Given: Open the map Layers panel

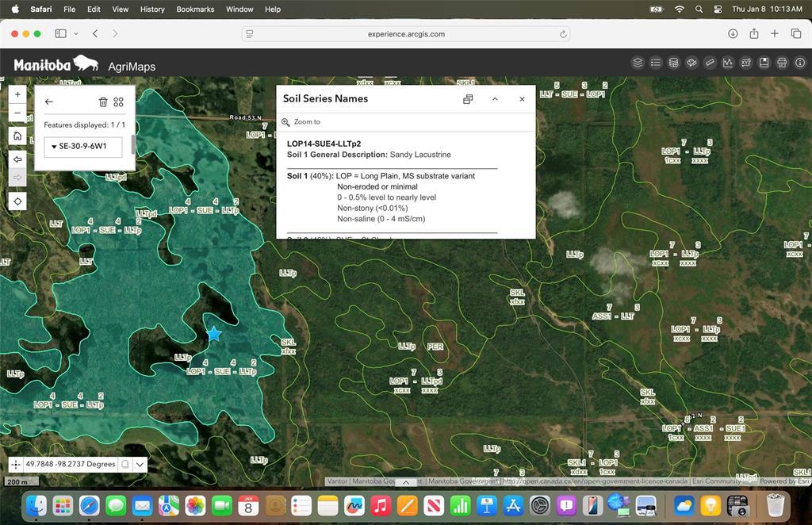Looking at the screenshot, I should coord(638,63).
